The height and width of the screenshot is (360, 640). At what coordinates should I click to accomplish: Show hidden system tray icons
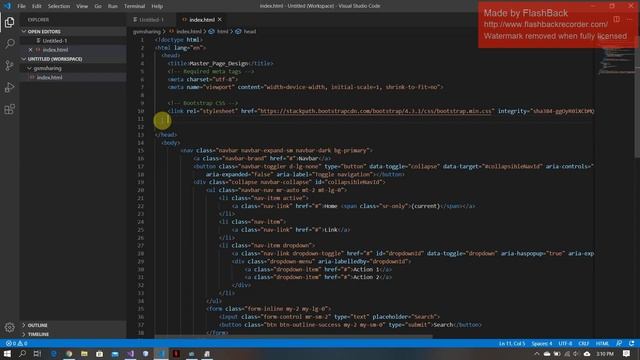coord(536,354)
